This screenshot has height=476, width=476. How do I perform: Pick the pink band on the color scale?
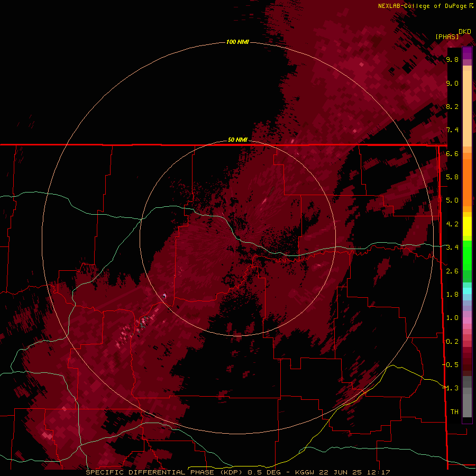467,321
